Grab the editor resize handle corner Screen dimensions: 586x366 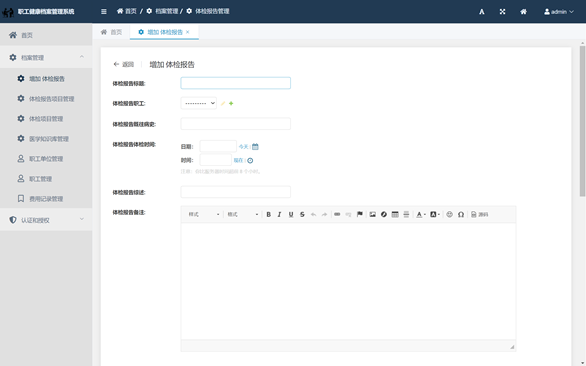click(512, 347)
